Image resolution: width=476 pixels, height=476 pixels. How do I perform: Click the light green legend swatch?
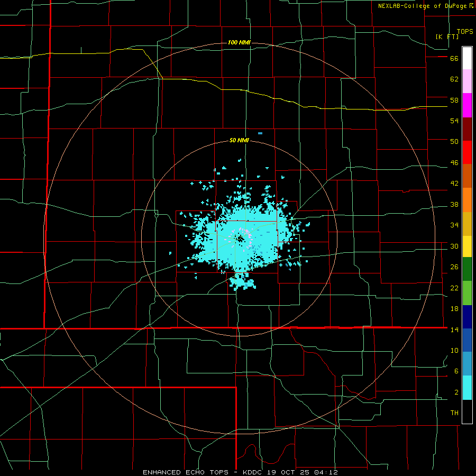(x=467, y=293)
